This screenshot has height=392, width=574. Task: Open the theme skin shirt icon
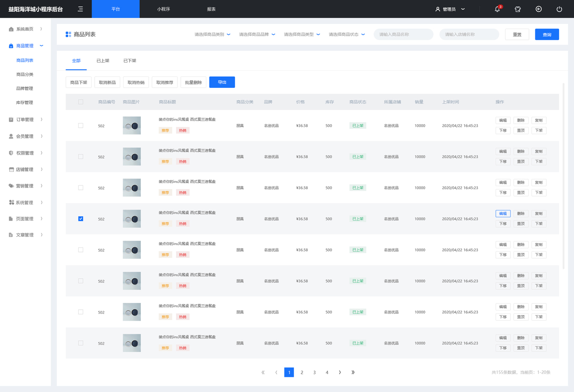tap(518, 9)
